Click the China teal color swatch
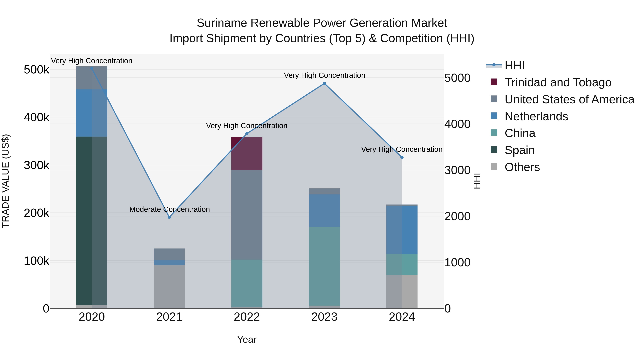The width and height of the screenshot is (644, 362). click(494, 133)
